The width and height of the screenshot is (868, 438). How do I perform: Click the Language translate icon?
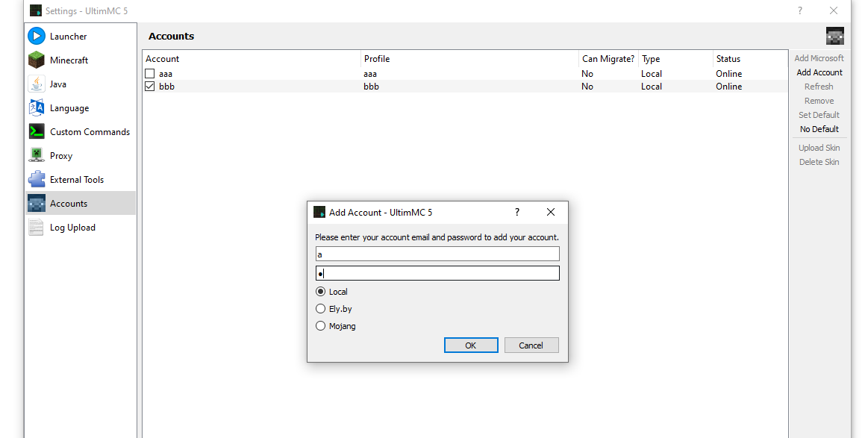pyautogui.click(x=37, y=107)
